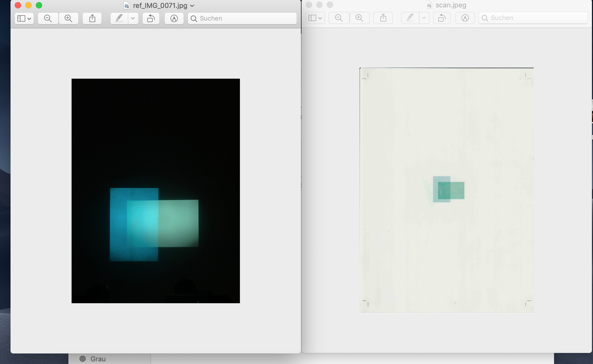Screen dimensions: 593x364
Task: Expand highlight color dropdown arrow in left window
Action: tap(133, 18)
